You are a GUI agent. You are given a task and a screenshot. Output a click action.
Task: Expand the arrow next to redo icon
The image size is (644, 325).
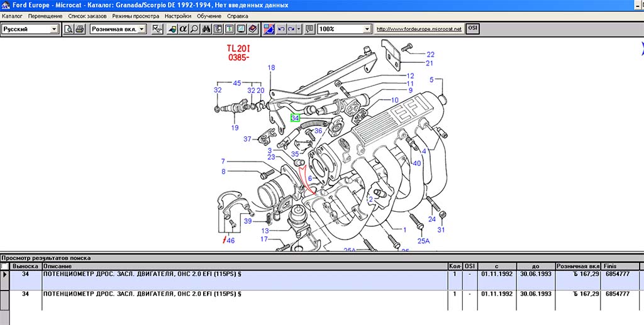(299, 29)
